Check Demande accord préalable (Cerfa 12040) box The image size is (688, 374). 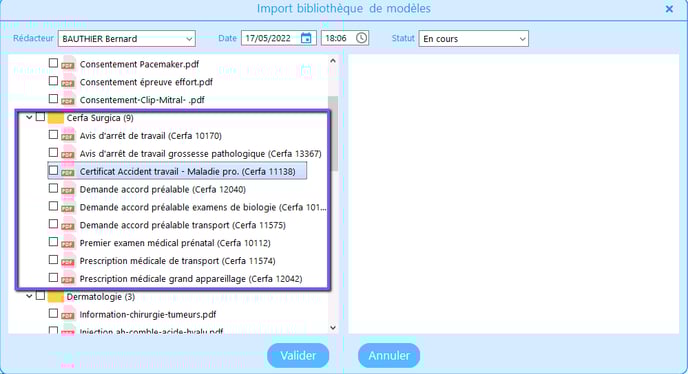[53, 188]
